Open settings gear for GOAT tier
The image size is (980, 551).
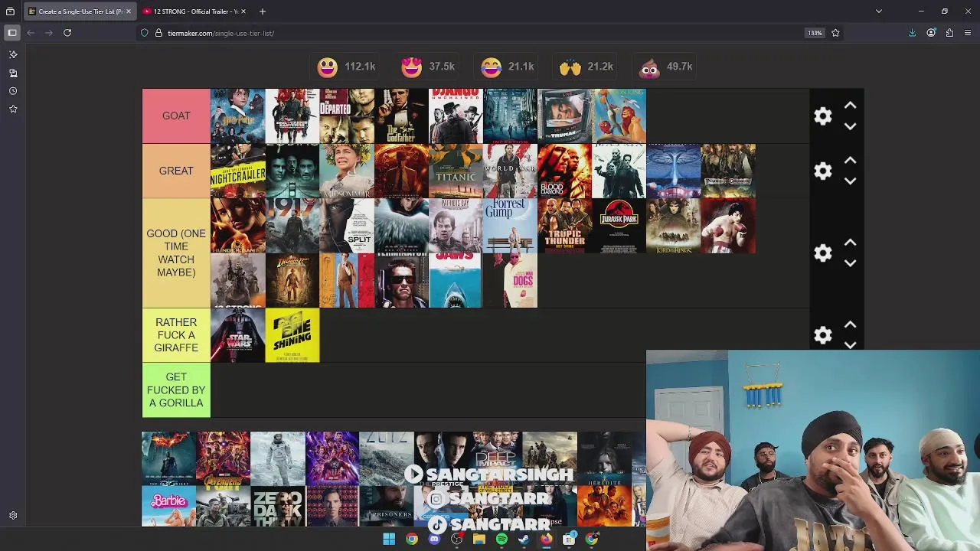823,116
